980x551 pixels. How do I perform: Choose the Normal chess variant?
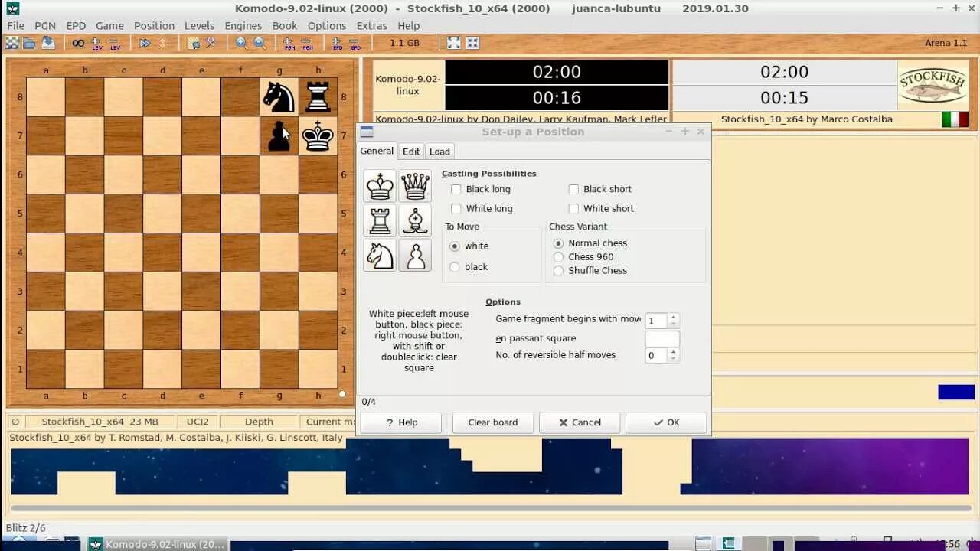click(558, 243)
